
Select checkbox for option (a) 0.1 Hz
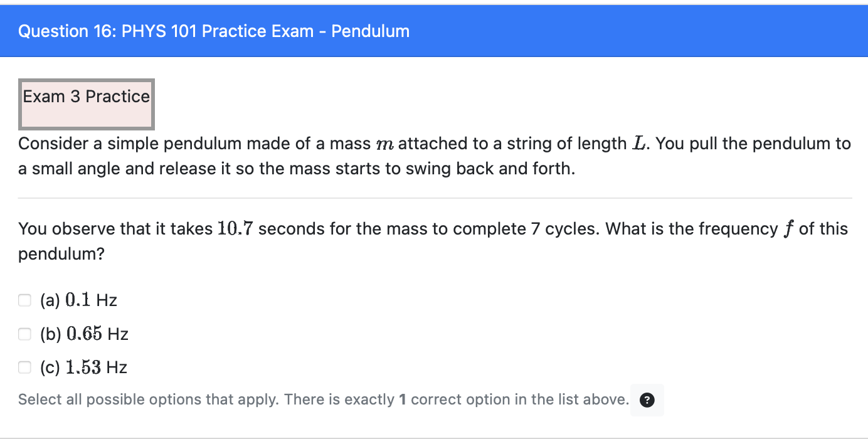point(24,300)
